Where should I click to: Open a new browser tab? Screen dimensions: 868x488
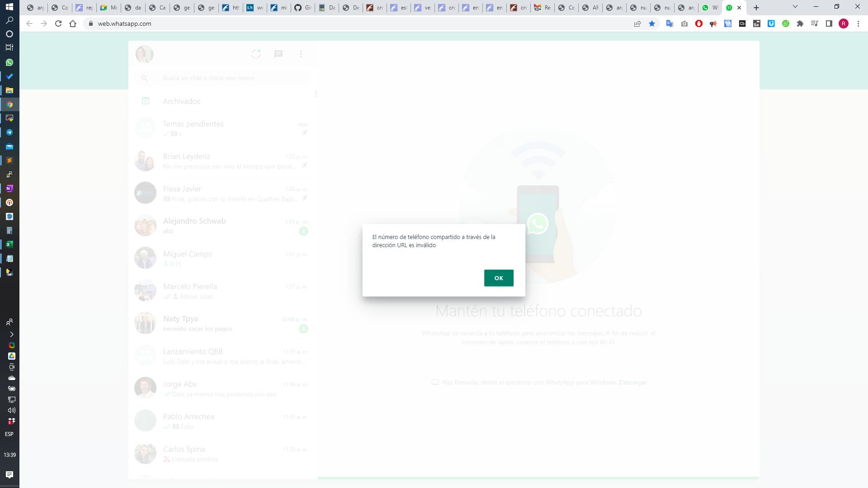click(x=756, y=8)
